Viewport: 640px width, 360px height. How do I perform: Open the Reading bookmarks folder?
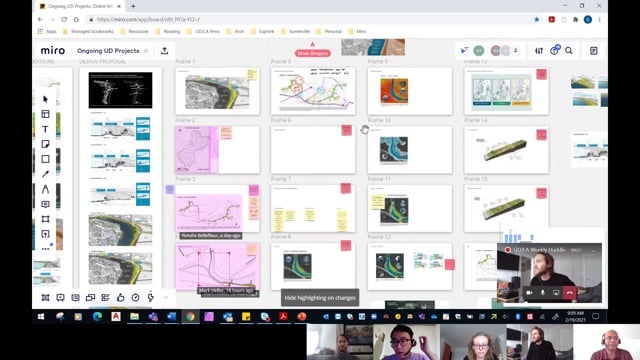click(168, 31)
